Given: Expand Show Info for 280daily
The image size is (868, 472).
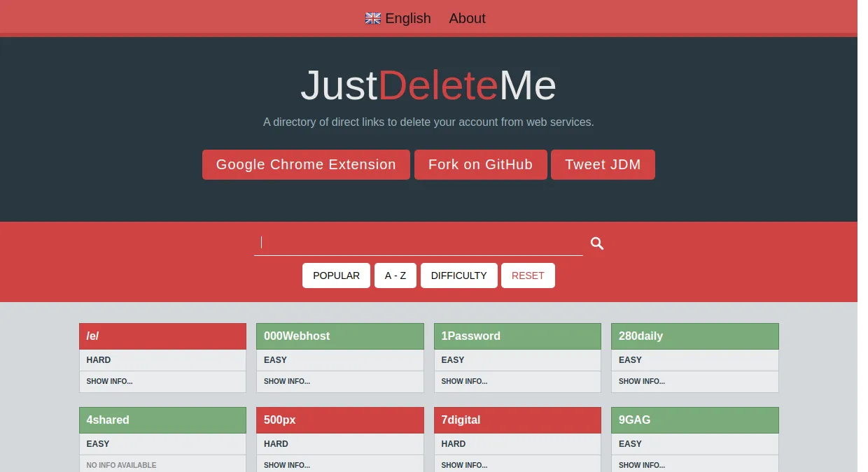Looking at the screenshot, I should (x=642, y=382).
